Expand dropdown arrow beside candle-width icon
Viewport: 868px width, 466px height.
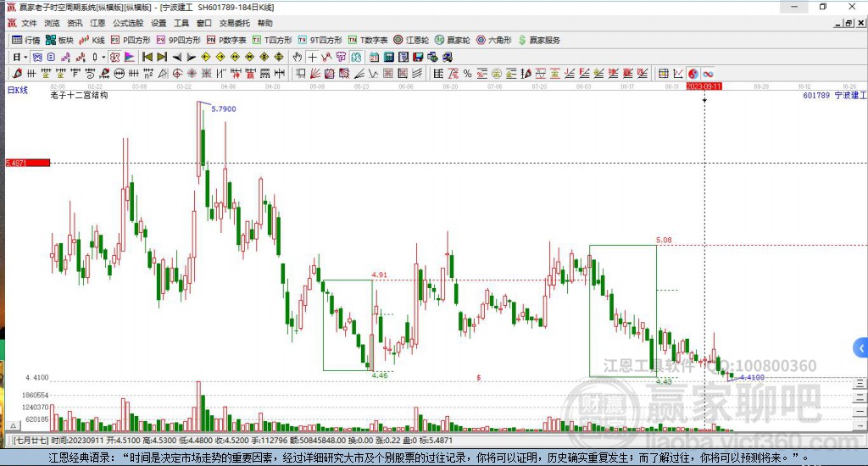[x=103, y=57]
